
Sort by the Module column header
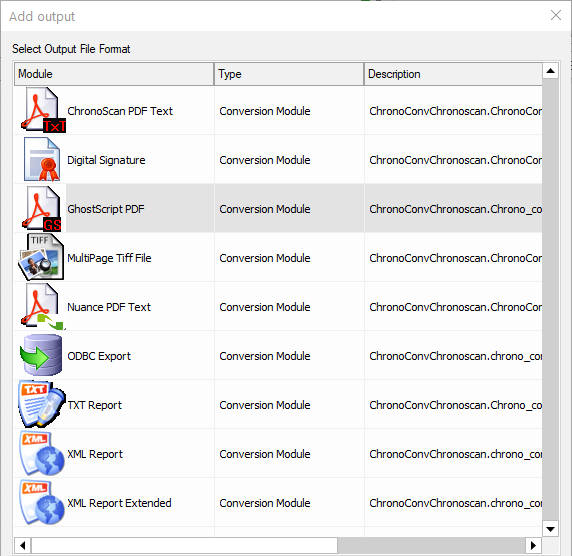tap(114, 74)
